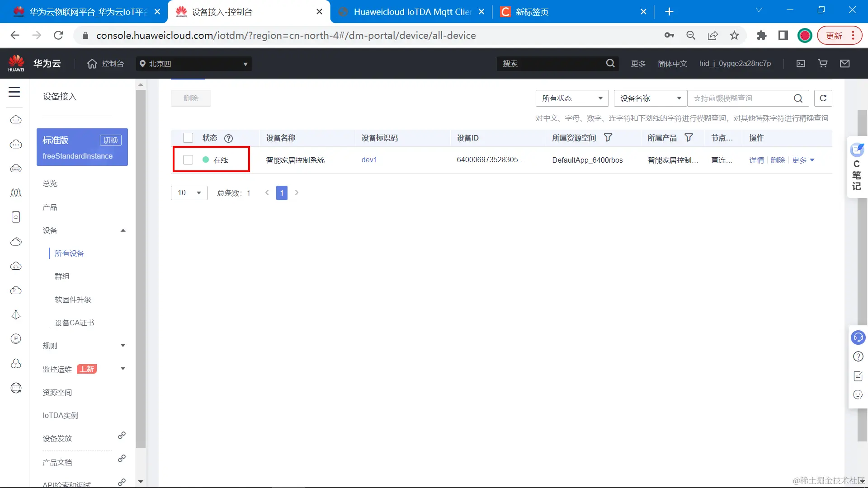Click the 简体中文 language selector
Viewport: 868px width, 488px height.
(x=672, y=64)
